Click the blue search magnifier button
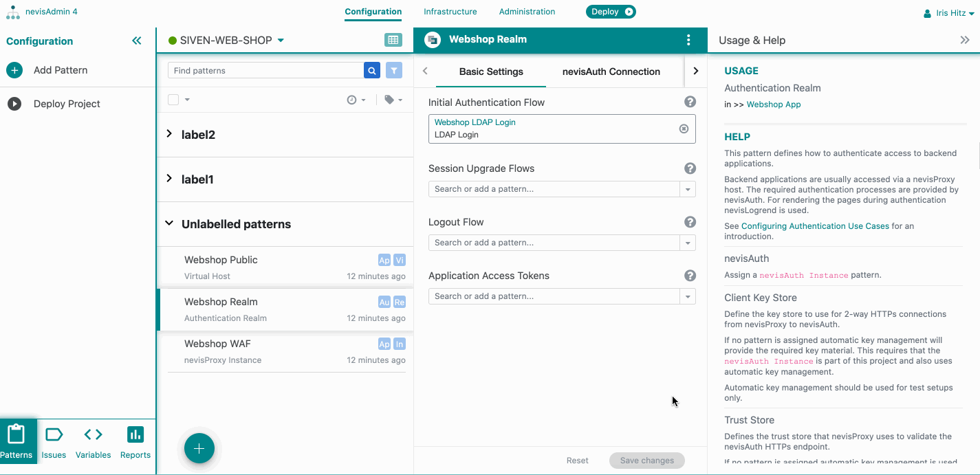 [372, 70]
